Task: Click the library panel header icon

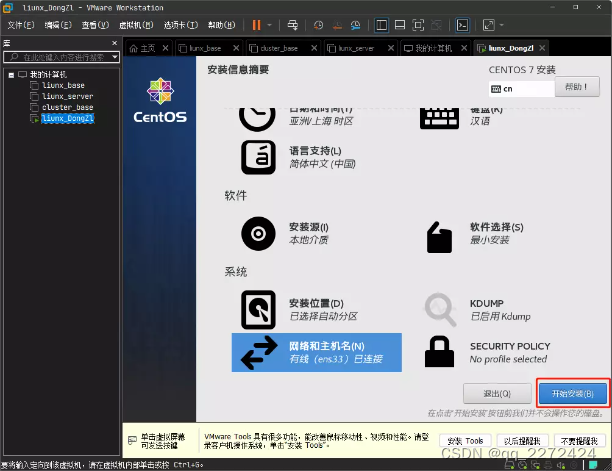Action: pyautogui.click(x=7, y=43)
